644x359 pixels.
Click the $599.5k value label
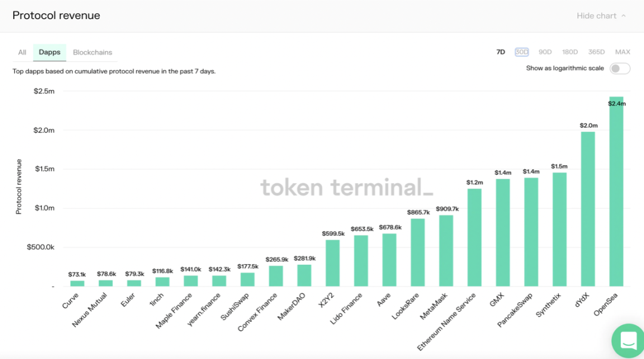click(333, 234)
